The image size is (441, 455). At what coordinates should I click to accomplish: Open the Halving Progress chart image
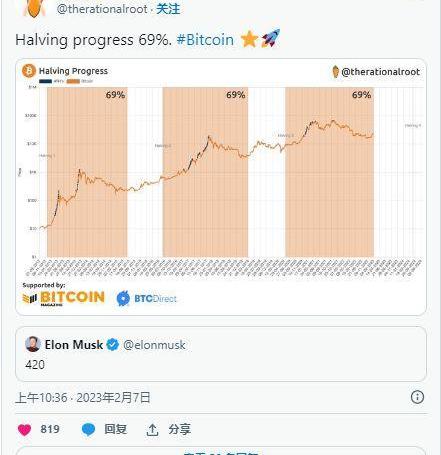pos(221,187)
